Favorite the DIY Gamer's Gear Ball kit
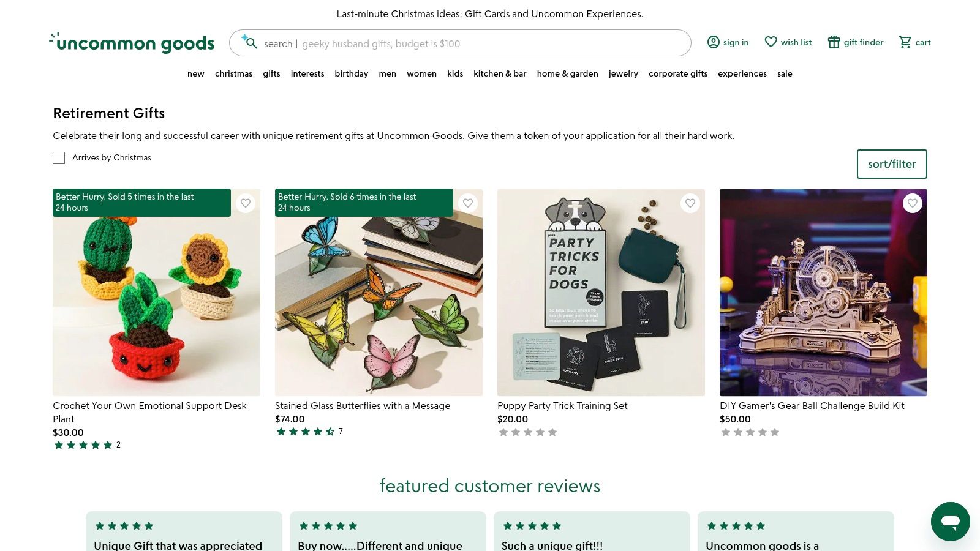This screenshot has width=980, height=551. tap(913, 203)
